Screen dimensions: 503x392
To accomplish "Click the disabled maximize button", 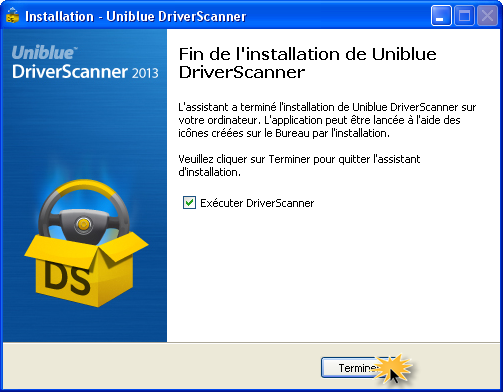I will pyautogui.click(x=464, y=16).
